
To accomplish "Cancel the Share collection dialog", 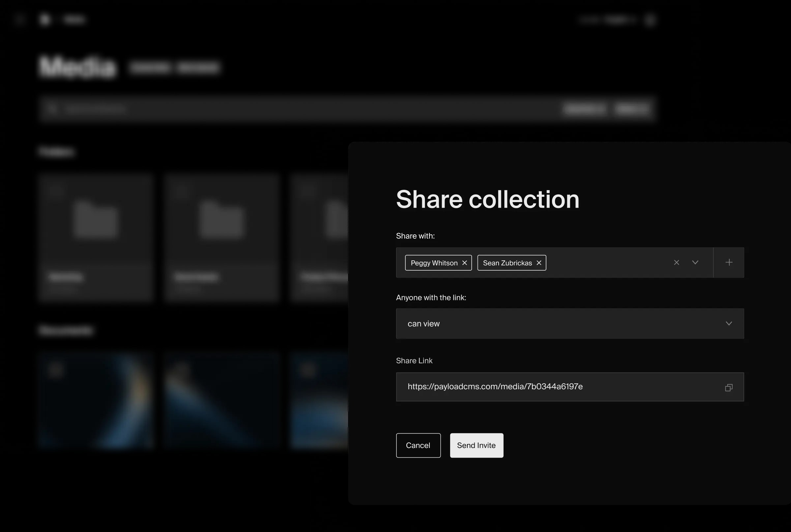I will (x=418, y=445).
